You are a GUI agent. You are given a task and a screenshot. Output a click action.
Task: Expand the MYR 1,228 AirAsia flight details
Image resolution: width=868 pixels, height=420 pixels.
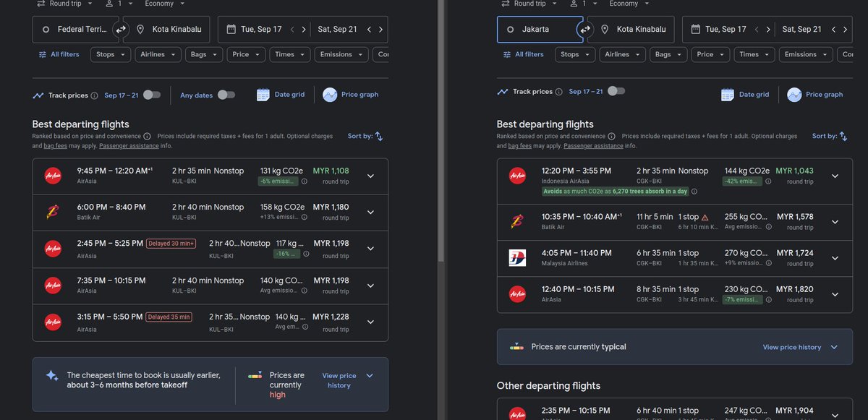coord(370,322)
